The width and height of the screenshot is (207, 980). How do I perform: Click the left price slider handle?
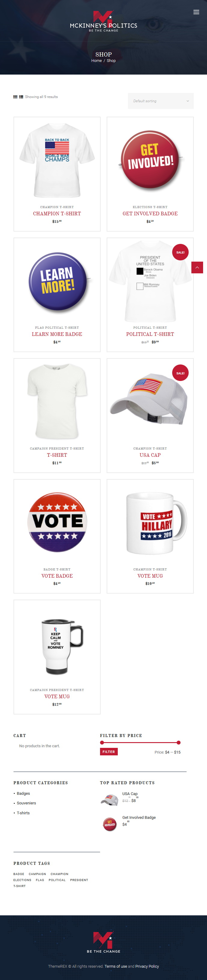[102, 742]
